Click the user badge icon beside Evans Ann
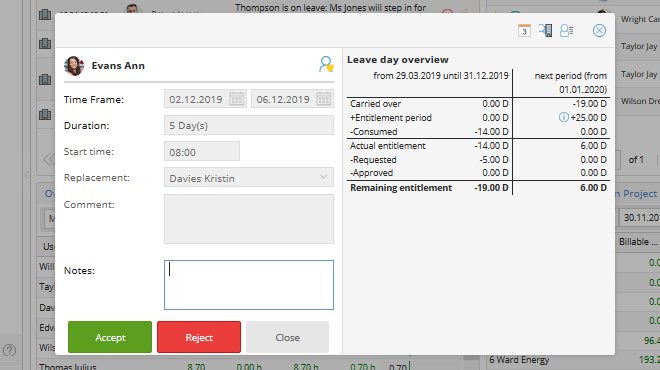The width and height of the screenshot is (660, 370). tap(326, 64)
